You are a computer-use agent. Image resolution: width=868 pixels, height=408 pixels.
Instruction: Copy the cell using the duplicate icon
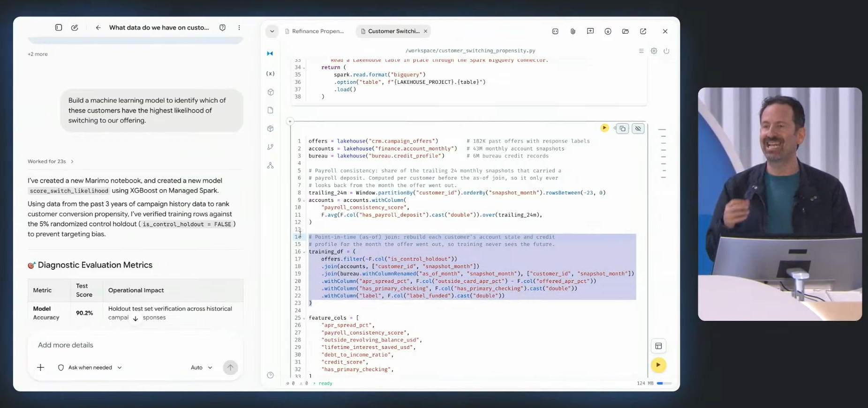tap(622, 128)
